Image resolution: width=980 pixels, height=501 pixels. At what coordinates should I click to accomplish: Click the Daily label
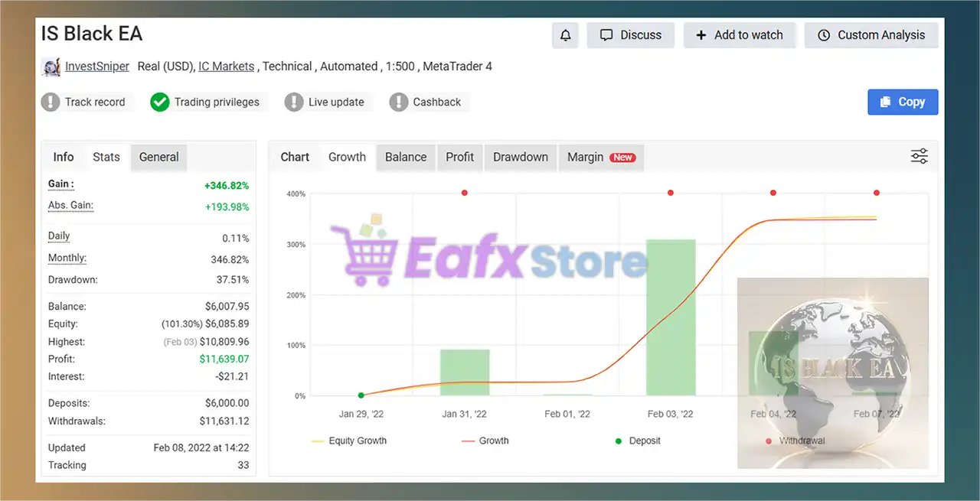59,236
